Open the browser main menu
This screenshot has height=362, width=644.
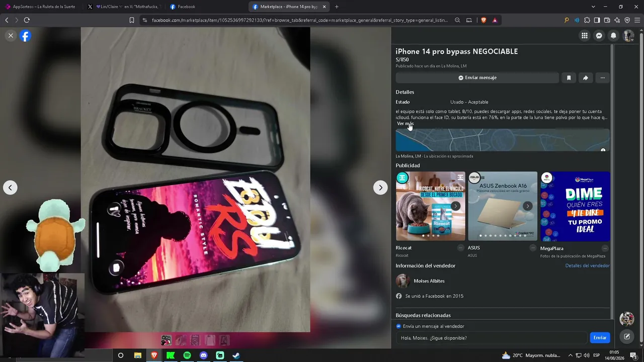point(637,20)
